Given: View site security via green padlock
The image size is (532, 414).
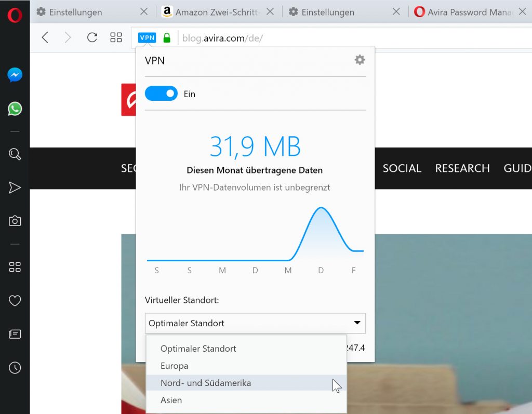Looking at the screenshot, I should 167,38.
